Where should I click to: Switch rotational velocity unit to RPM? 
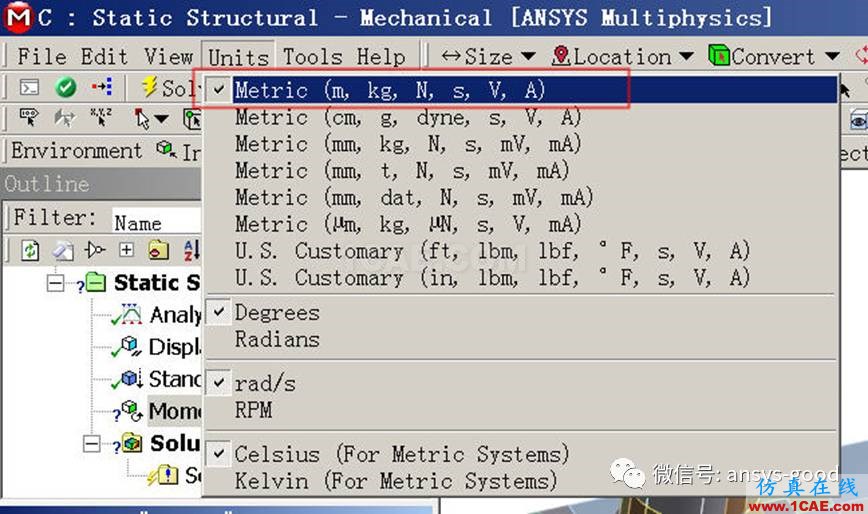pos(520,410)
